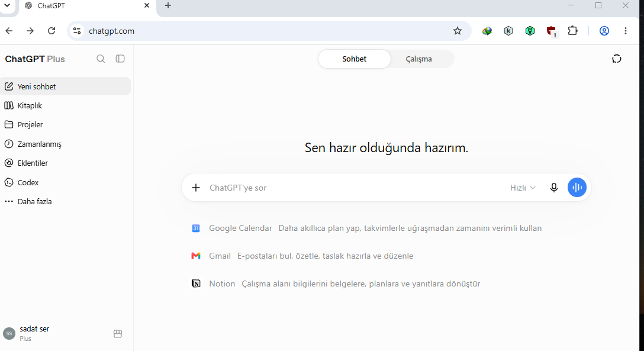
Task: Select the ChatGPT browser tab
Action: [x=87, y=6]
